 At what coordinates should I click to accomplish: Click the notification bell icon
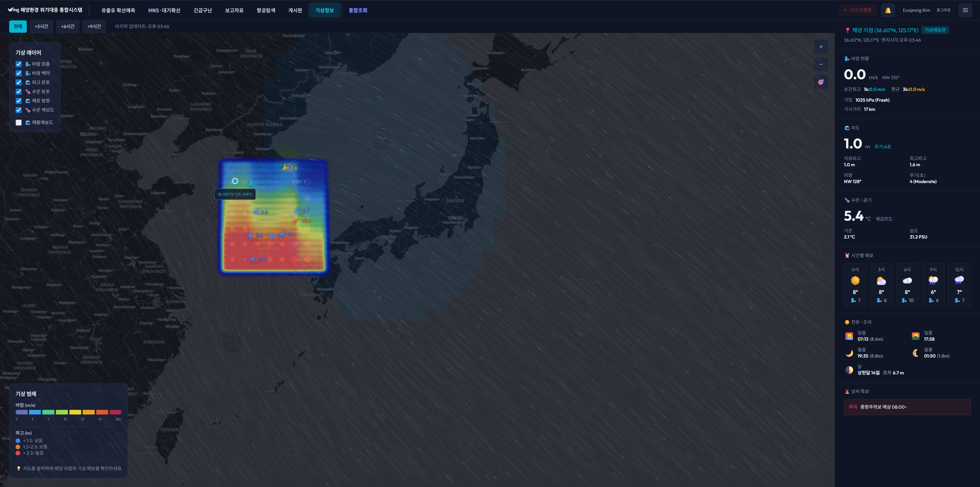(x=888, y=10)
